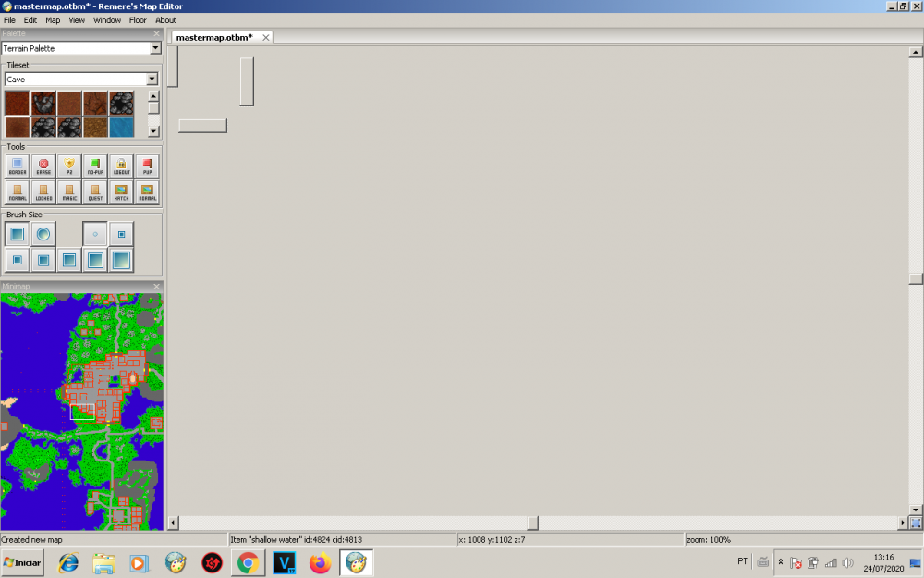Select the Quest door tool

click(95, 191)
